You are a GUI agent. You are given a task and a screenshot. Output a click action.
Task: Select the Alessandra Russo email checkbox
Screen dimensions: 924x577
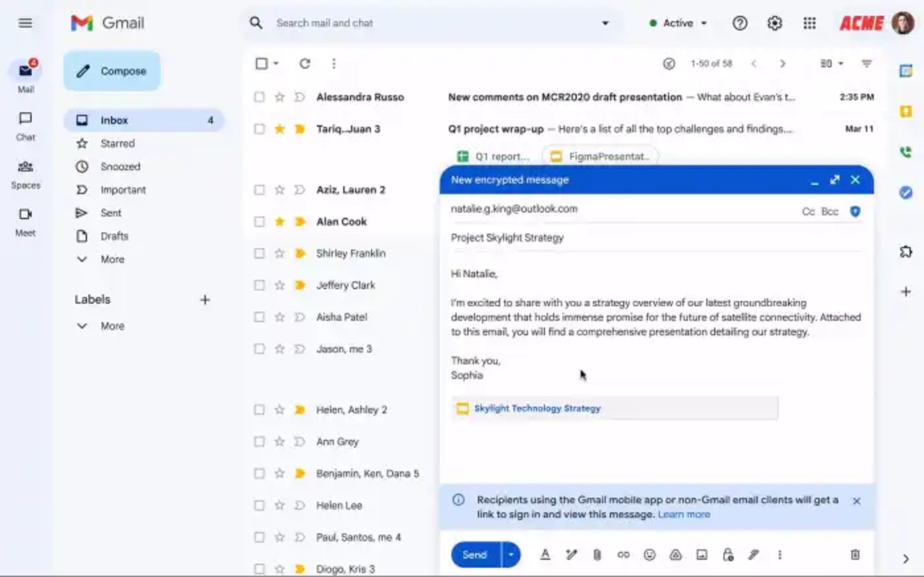click(x=259, y=97)
